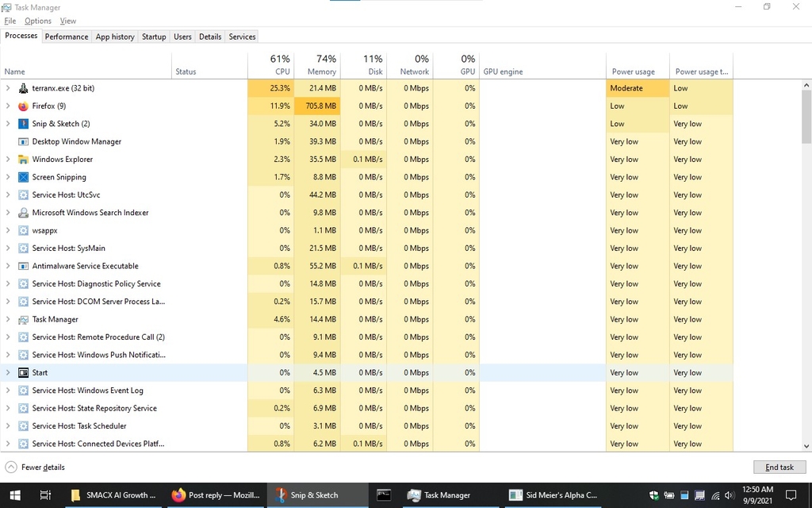Click the End task button
This screenshot has height=508, width=812.
coord(779,468)
